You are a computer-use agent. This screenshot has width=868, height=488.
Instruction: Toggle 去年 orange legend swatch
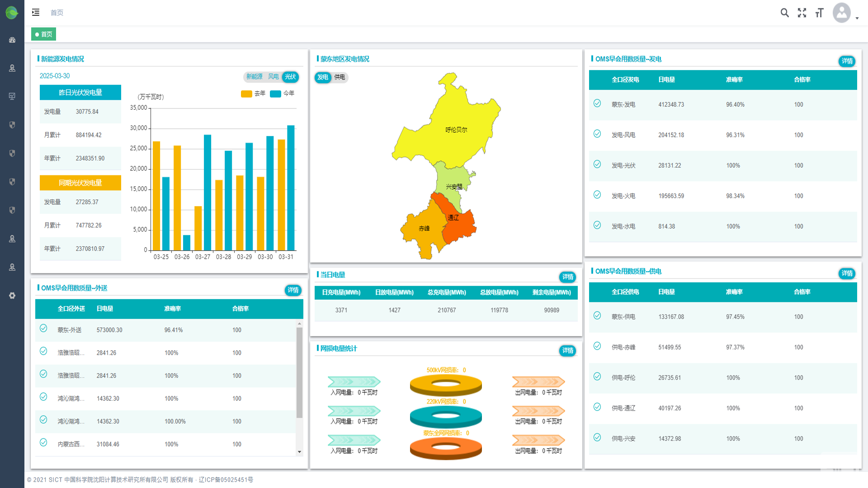click(x=246, y=94)
